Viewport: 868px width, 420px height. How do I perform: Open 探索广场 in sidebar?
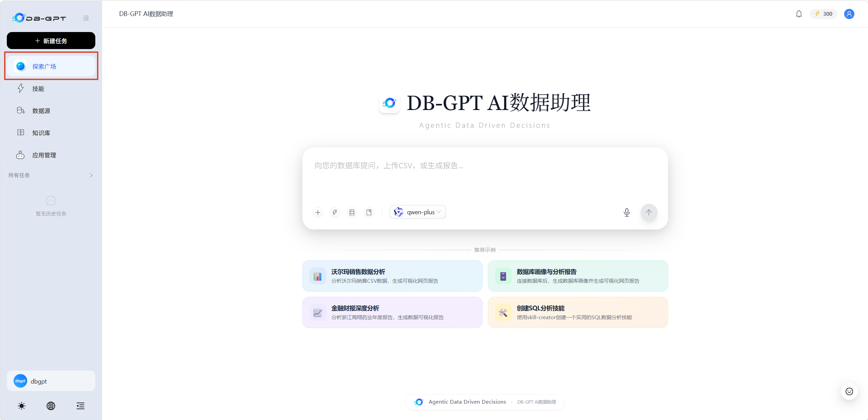51,66
